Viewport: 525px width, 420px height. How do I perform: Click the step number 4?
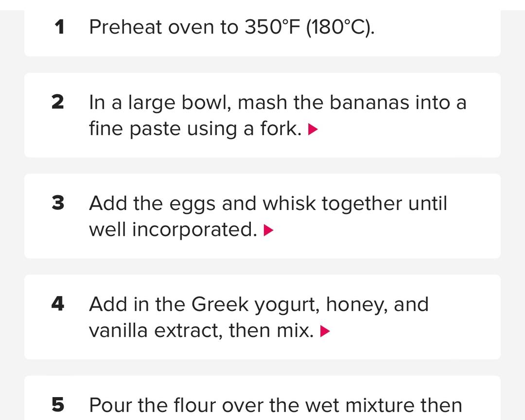tap(58, 304)
